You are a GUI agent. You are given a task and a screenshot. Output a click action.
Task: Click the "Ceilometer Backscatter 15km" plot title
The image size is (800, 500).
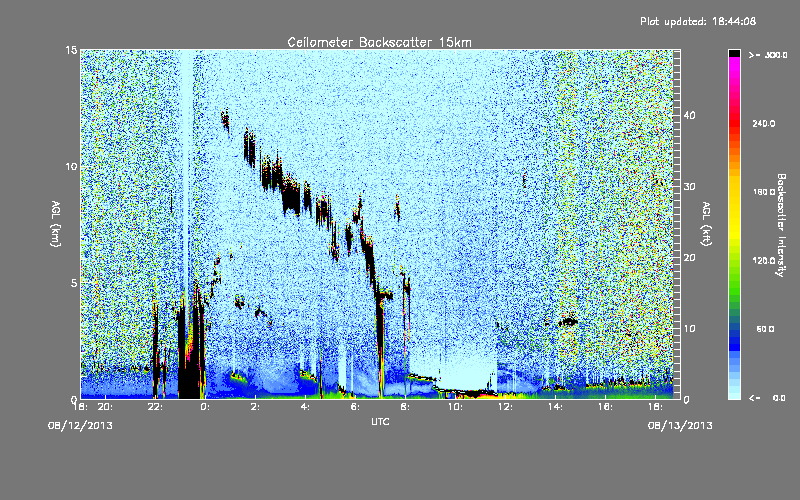pyautogui.click(x=379, y=42)
